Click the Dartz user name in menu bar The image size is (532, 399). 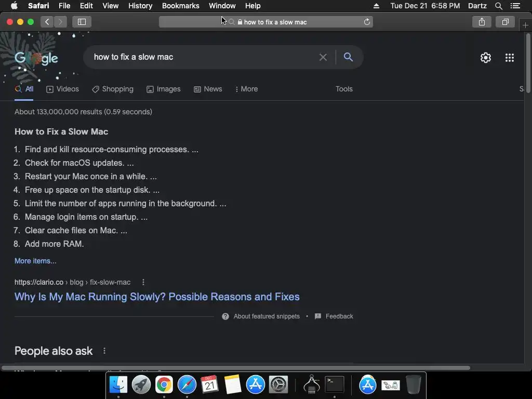477,6
